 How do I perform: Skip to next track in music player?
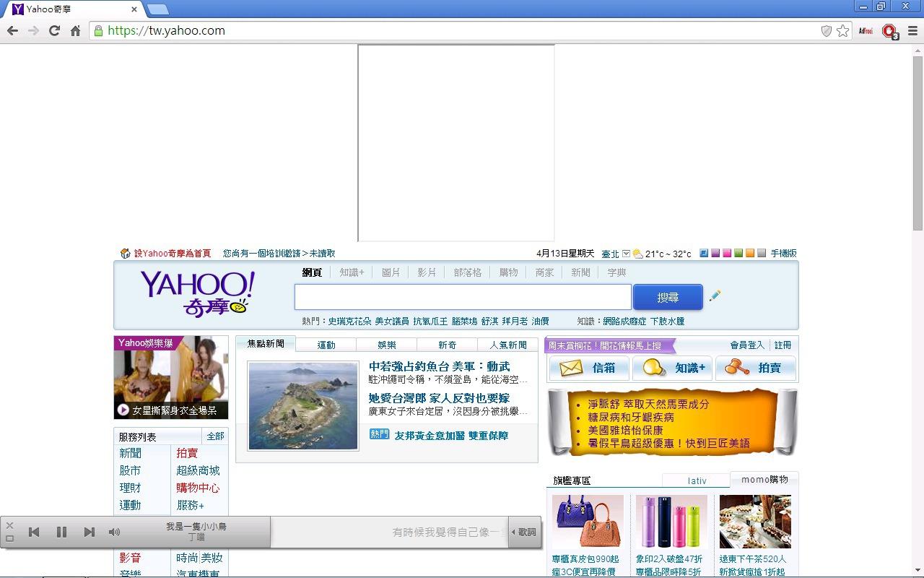coord(89,532)
